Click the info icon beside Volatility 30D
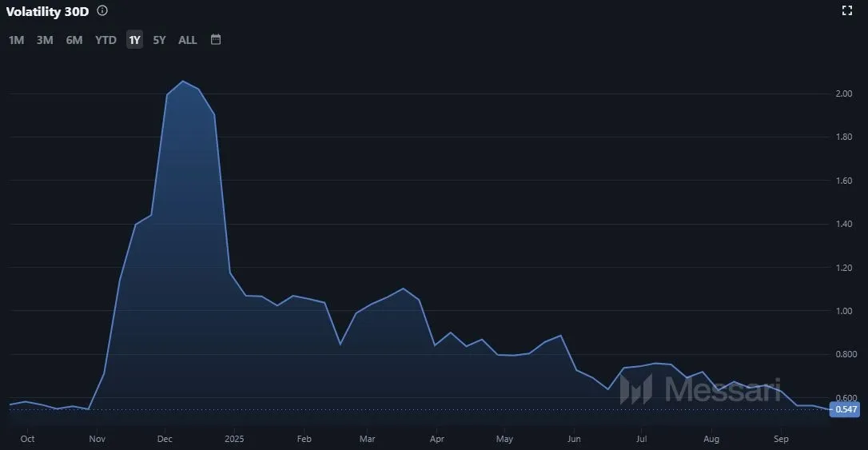This screenshot has height=450, width=868. [x=102, y=11]
